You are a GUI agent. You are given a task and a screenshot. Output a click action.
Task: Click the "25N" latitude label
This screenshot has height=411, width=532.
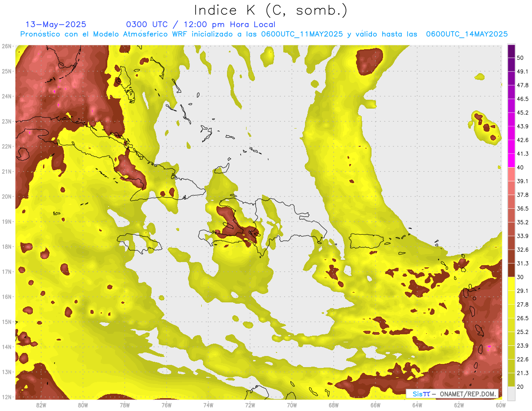click(6, 71)
